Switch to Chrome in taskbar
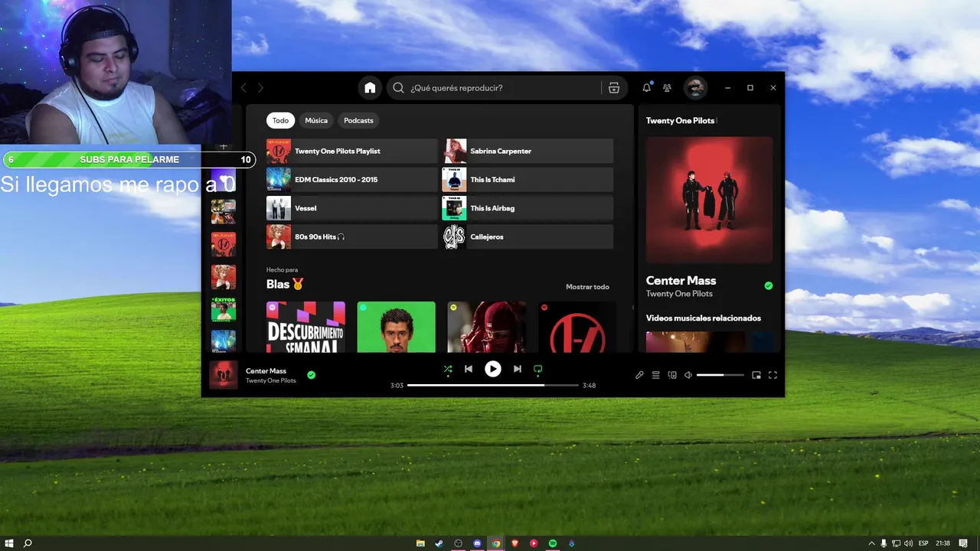This screenshot has width=980, height=551. [x=496, y=543]
